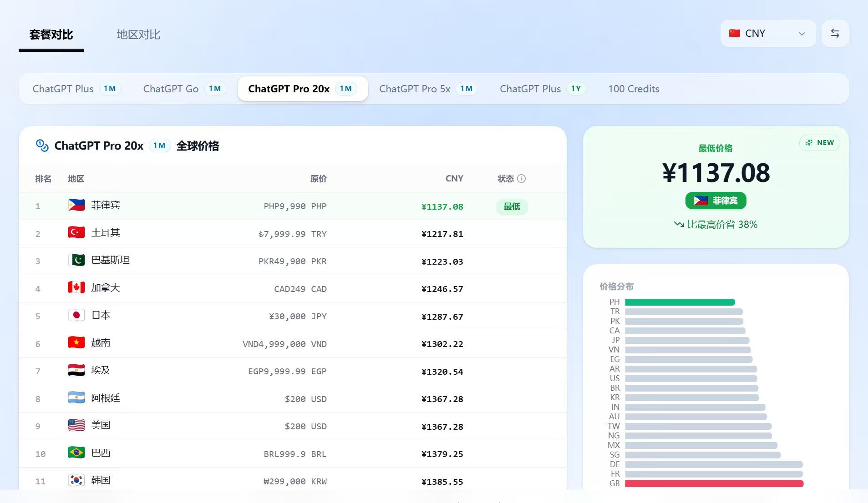The width and height of the screenshot is (868, 503).
Task: Click the 比最高价省 38% savings text
Action: coord(722,225)
